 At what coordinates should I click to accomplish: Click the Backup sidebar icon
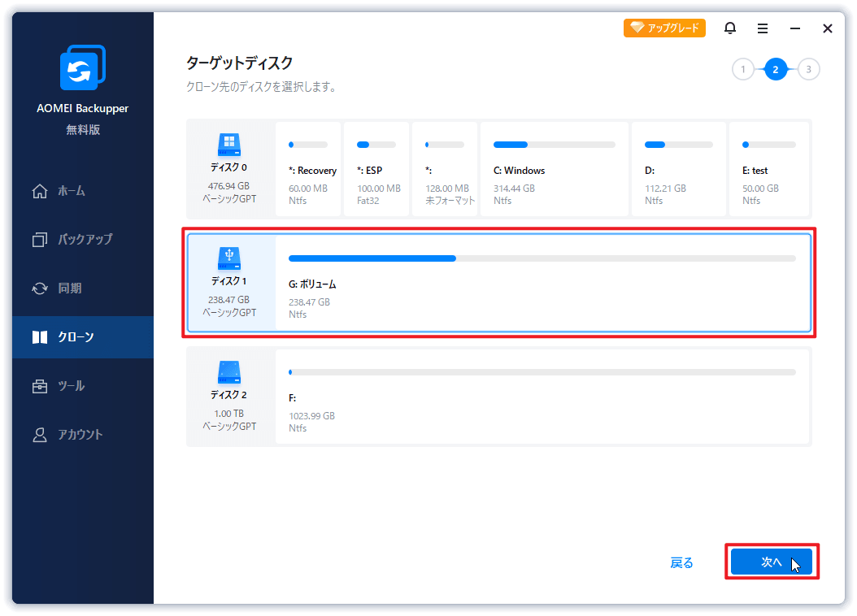[x=40, y=239]
